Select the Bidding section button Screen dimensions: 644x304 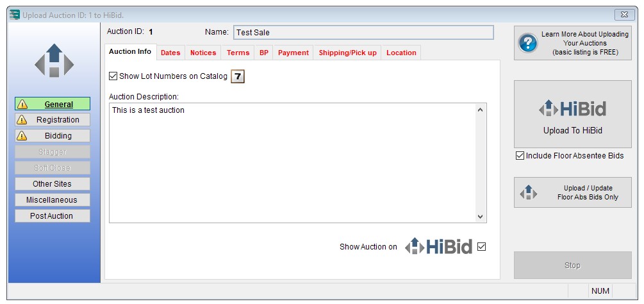53,136
